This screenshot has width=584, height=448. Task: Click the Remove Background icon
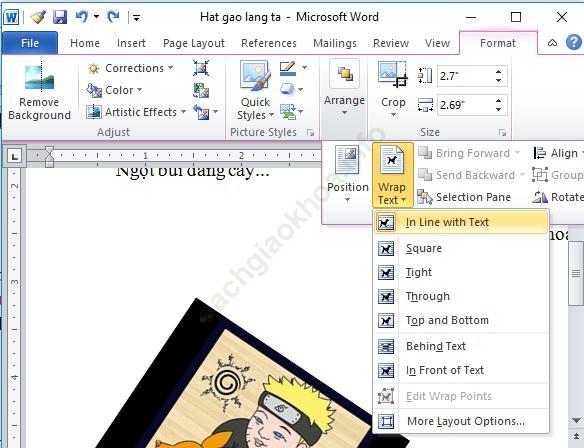[39, 77]
